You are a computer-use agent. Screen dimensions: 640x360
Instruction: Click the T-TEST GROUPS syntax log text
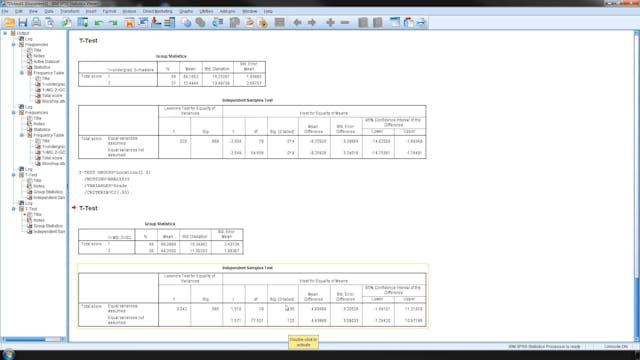coord(115,182)
